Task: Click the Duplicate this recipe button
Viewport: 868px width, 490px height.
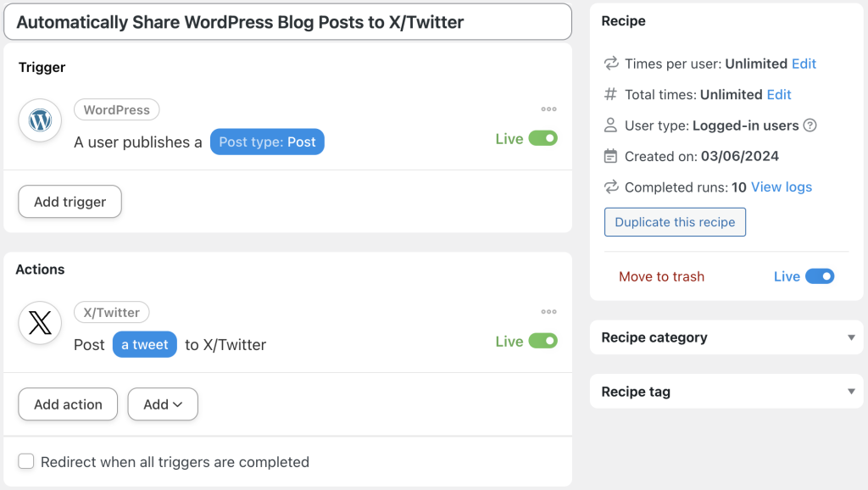Action: (675, 221)
